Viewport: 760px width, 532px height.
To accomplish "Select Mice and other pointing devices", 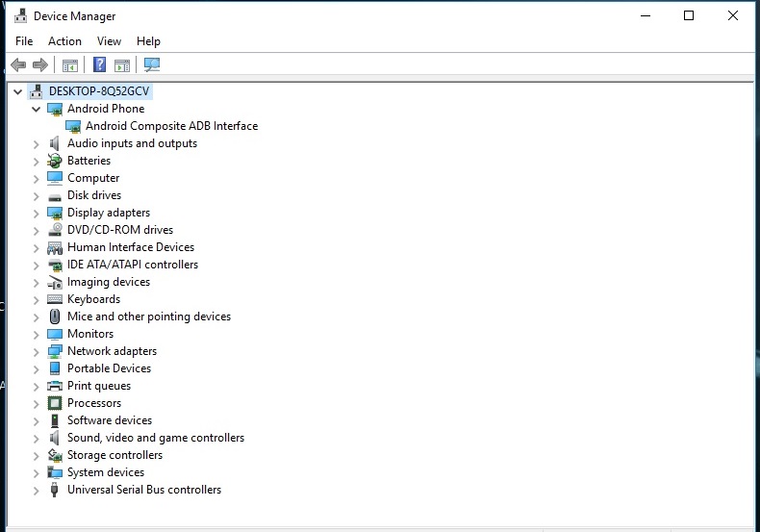I will [149, 317].
